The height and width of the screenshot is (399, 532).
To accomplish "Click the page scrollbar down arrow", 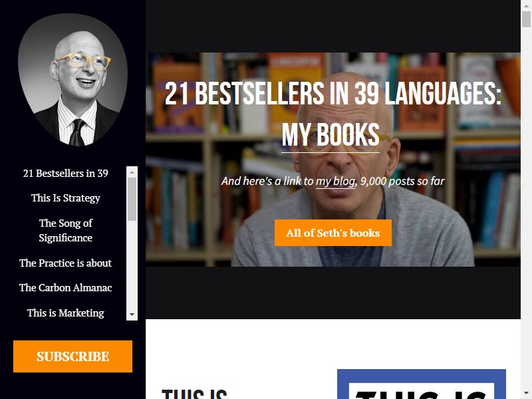I will [526, 394].
